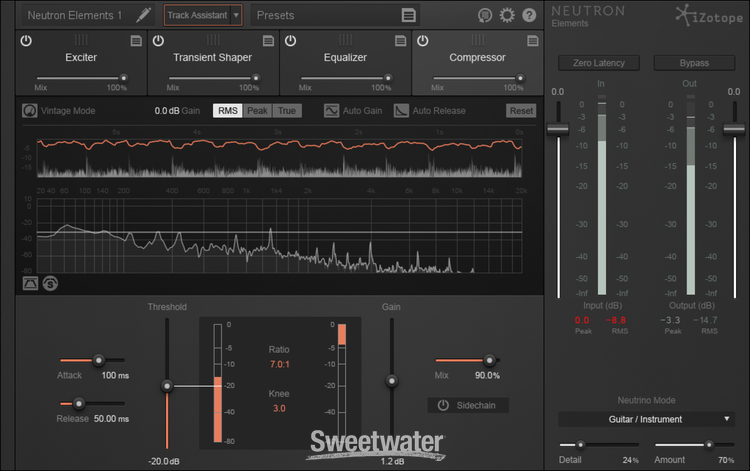Click the pencil rename icon
750x471 pixels.
[x=143, y=15]
